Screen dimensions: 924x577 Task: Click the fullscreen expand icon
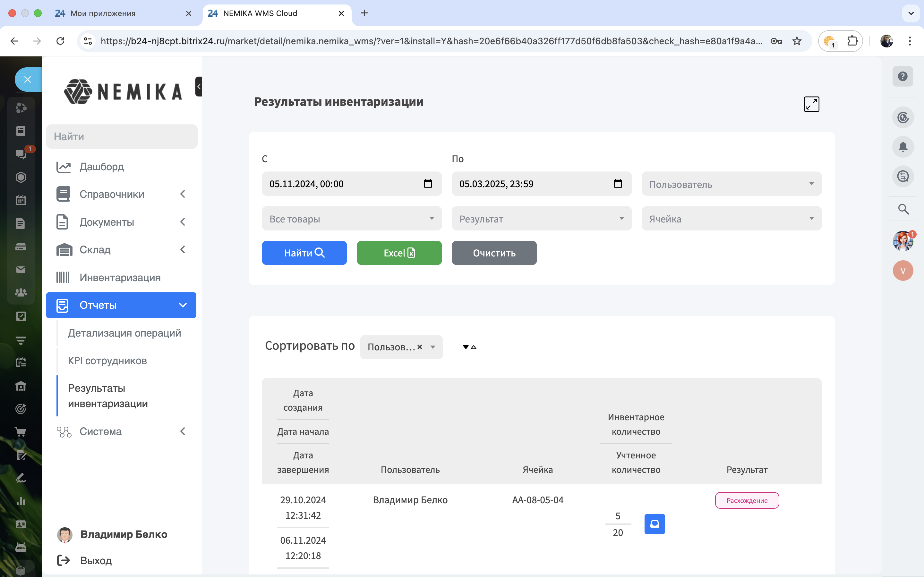click(x=811, y=104)
